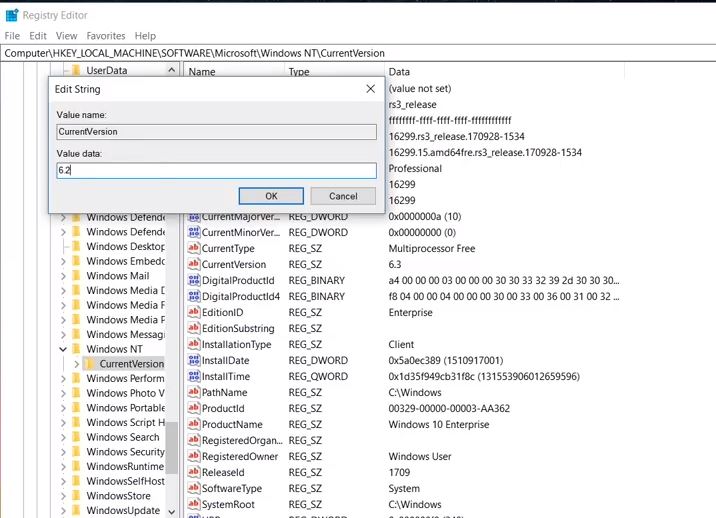The width and height of the screenshot is (716, 518).
Task: Select the EditionID string value icon
Action: pyautogui.click(x=194, y=313)
